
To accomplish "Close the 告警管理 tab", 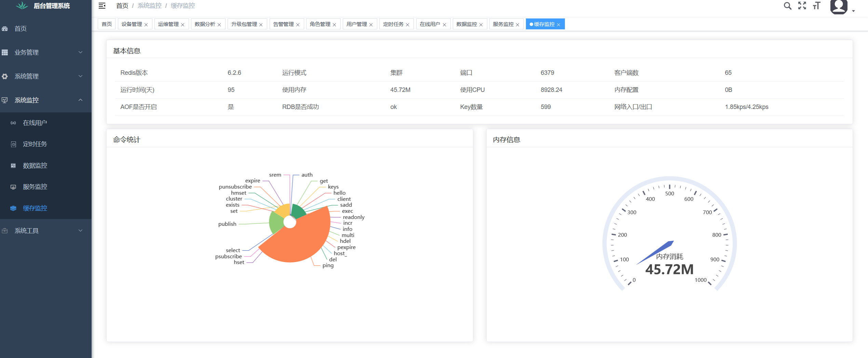I will (298, 25).
